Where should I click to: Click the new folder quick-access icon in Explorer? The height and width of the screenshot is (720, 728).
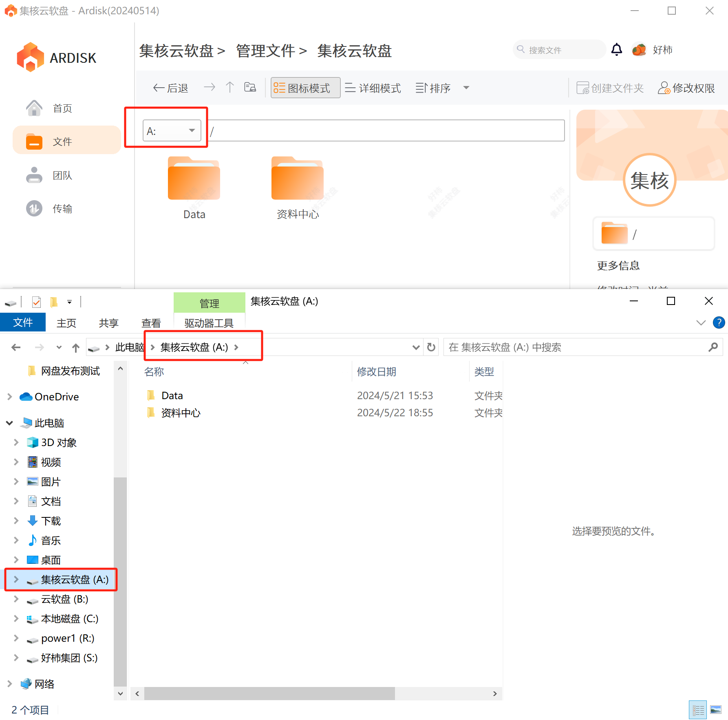(x=53, y=302)
